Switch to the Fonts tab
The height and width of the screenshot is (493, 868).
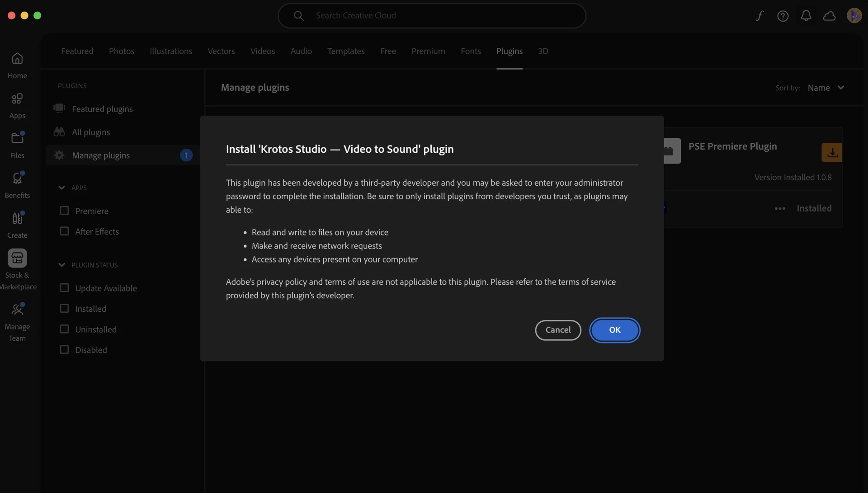pos(471,51)
